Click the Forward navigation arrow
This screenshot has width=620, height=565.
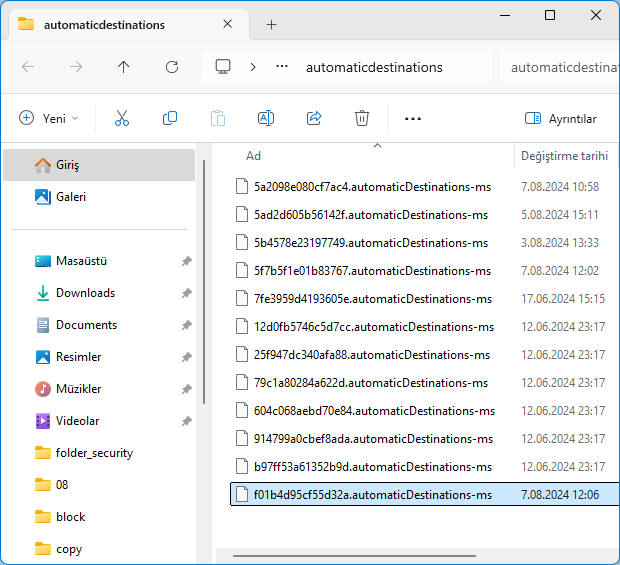(x=76, y=67)
